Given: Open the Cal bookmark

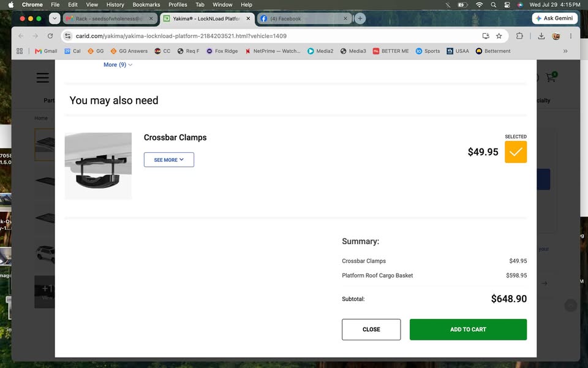Looking at the screenshot, I should coord(72,51).
